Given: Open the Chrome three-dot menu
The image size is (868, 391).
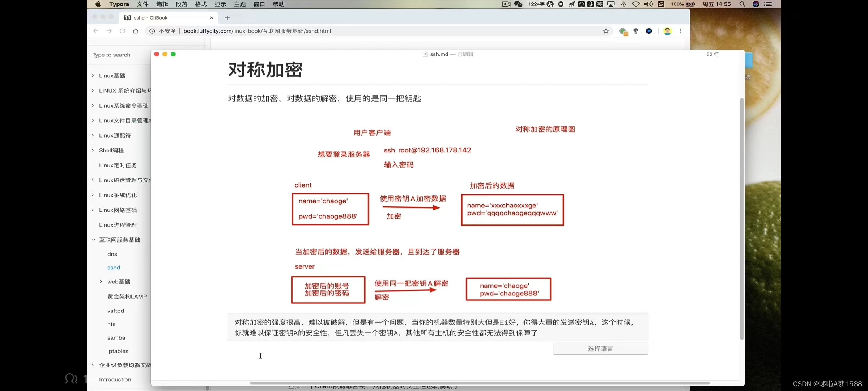Looking at the screenshot, I should pyautogui.click(x=681, y=31).
